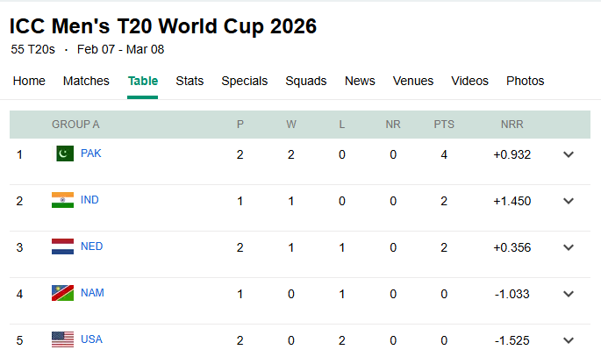Open the Home tab

[29, 81]
